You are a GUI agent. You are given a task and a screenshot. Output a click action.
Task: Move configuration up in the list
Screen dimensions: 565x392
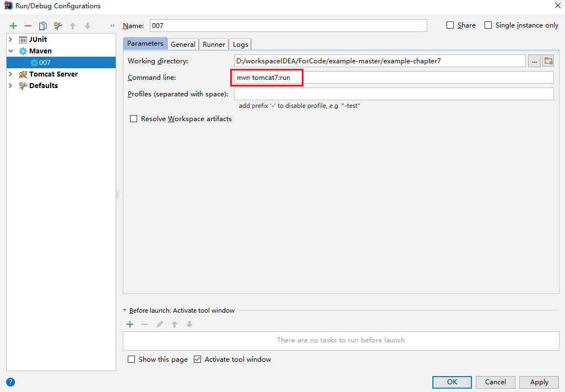point(72,25)
